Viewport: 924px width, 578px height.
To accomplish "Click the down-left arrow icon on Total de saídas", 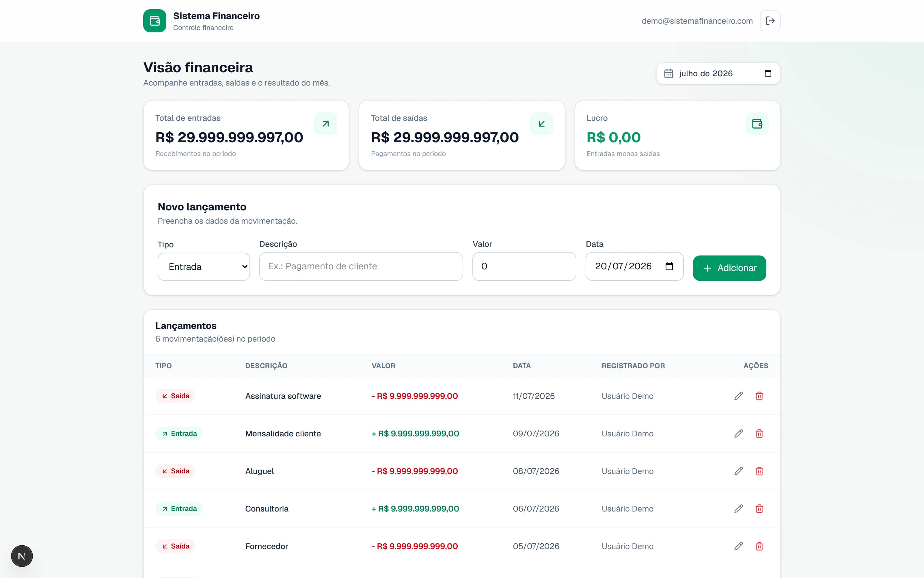I will click(x=541, y=123).
